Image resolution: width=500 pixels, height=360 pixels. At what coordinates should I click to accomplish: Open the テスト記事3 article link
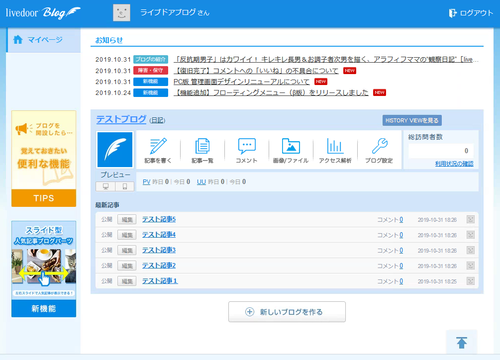pyautogui.click(x=159, y=250)
